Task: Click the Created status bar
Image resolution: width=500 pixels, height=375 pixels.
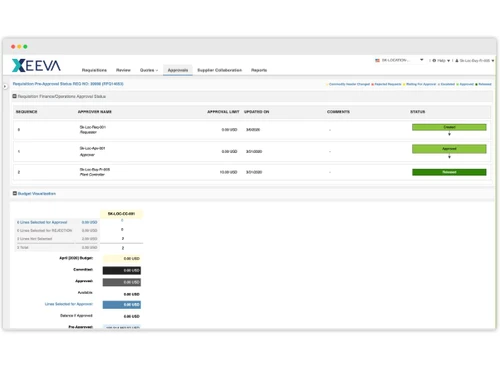Action: 449,127
